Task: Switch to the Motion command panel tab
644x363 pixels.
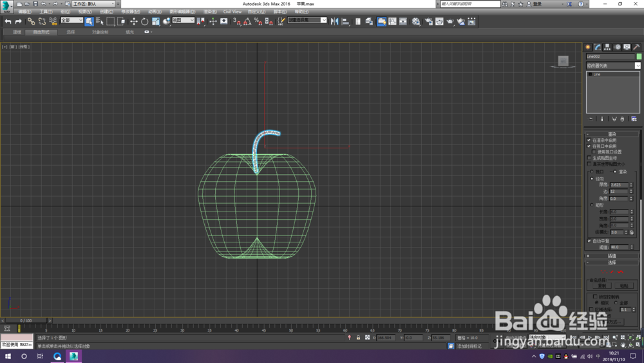Action: coord(618,47)
